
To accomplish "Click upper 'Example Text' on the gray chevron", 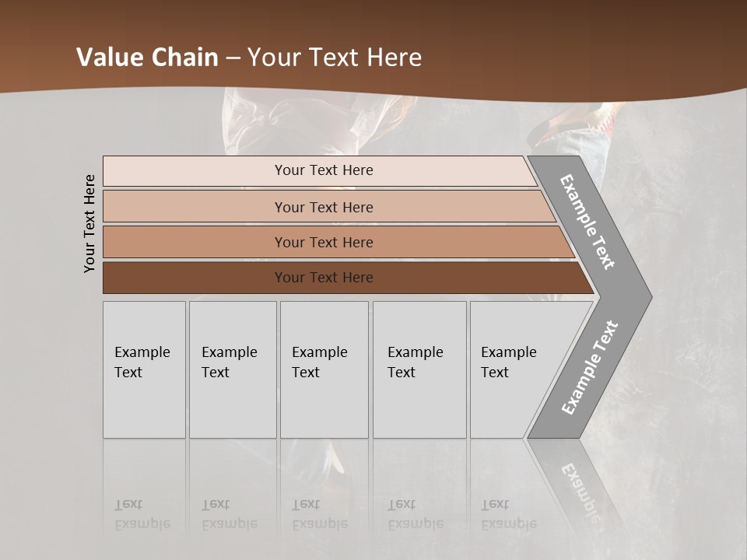I will point(587,222).
